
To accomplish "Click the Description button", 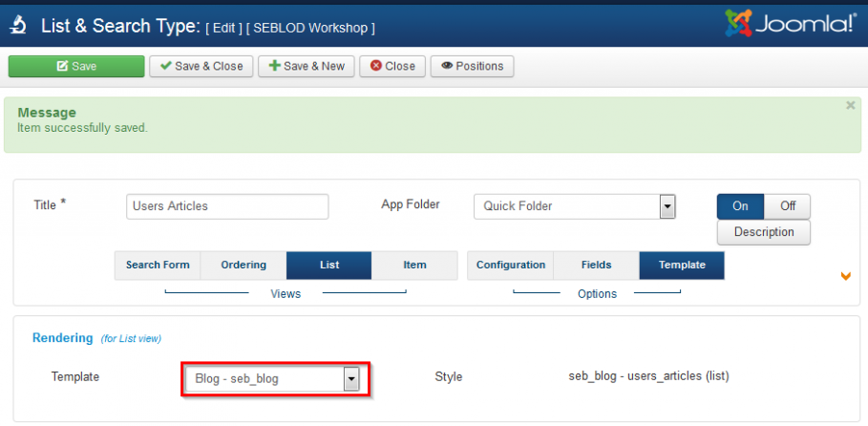I will [x=764, y=232].
